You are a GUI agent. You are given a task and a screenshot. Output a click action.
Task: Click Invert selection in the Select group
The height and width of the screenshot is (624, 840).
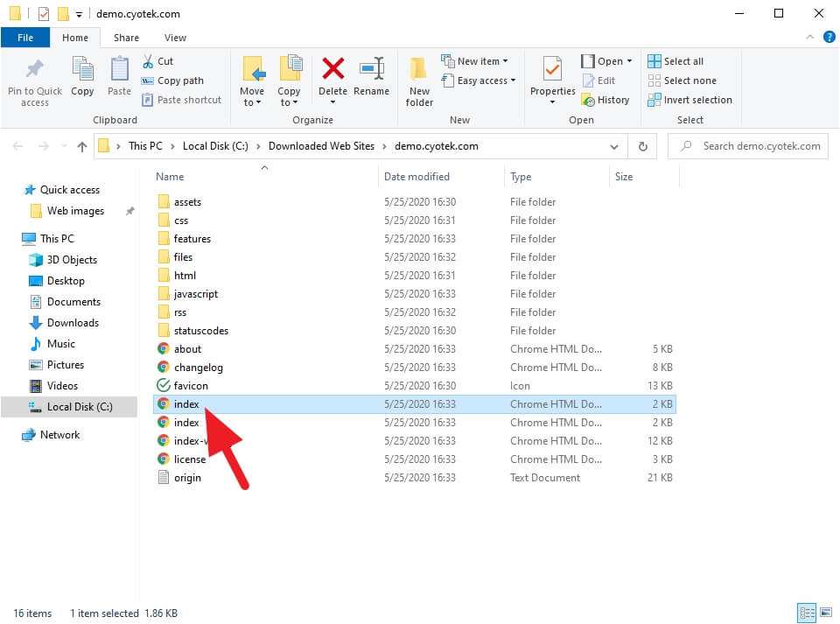click(x=689, y=100)
